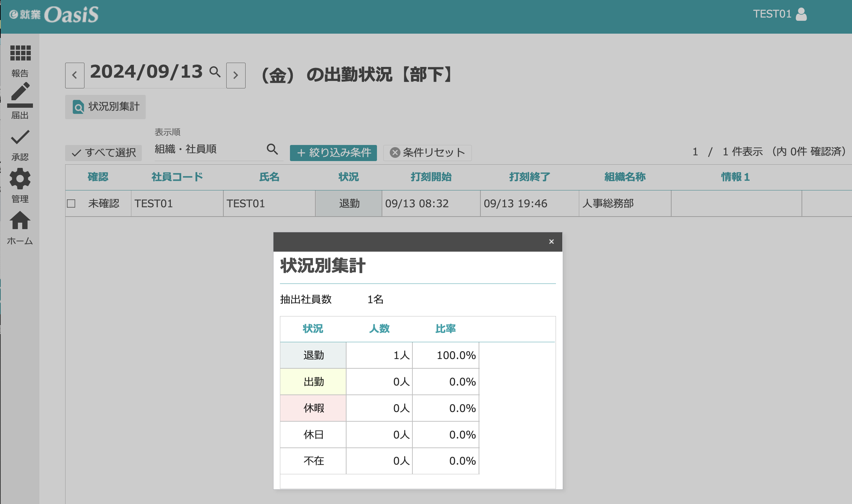Click magnifier icon beside the date
The image size is (852, 504).
tap(215, 72)
